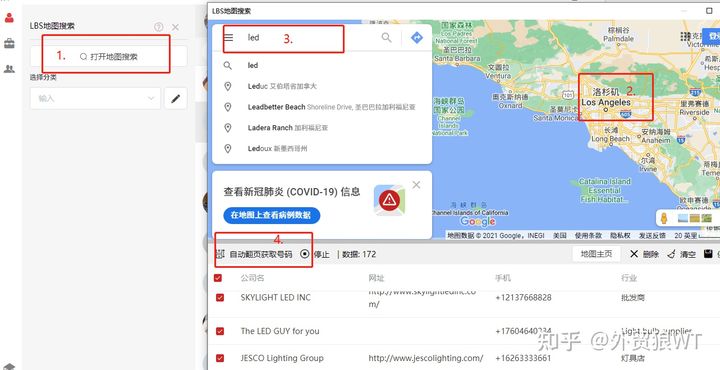Go to 地图主页 map home
The image size is (720, 370).
[x=596, y=254]
